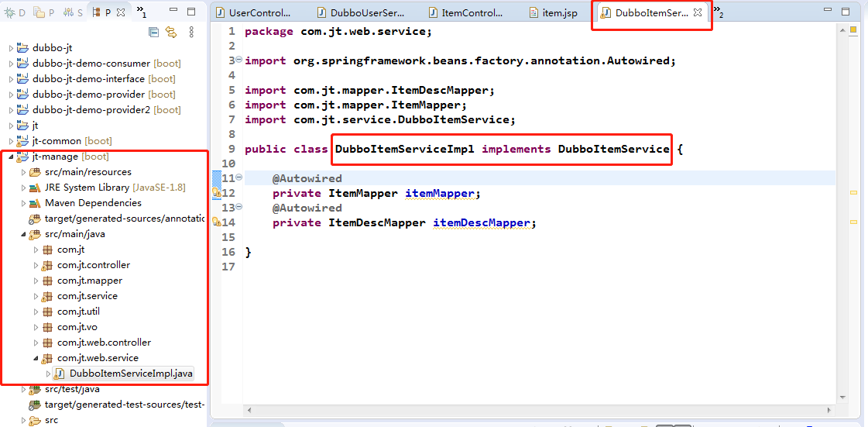This screenshot has width=868, height=427.
Task: Select Maven Dependencies library entry
Action: point(93,203)
